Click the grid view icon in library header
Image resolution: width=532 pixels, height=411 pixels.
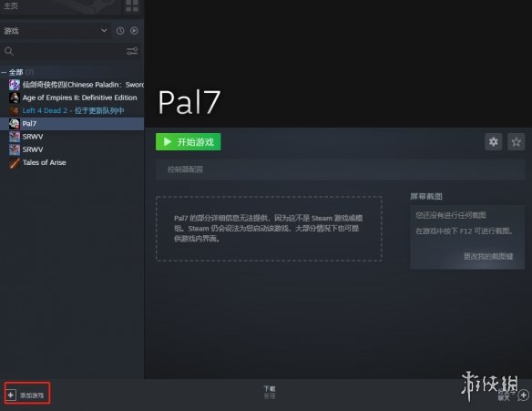(x=132, y=5)
